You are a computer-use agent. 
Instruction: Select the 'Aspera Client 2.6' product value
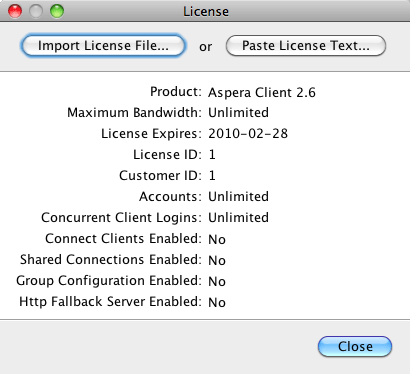coord(262,92)
